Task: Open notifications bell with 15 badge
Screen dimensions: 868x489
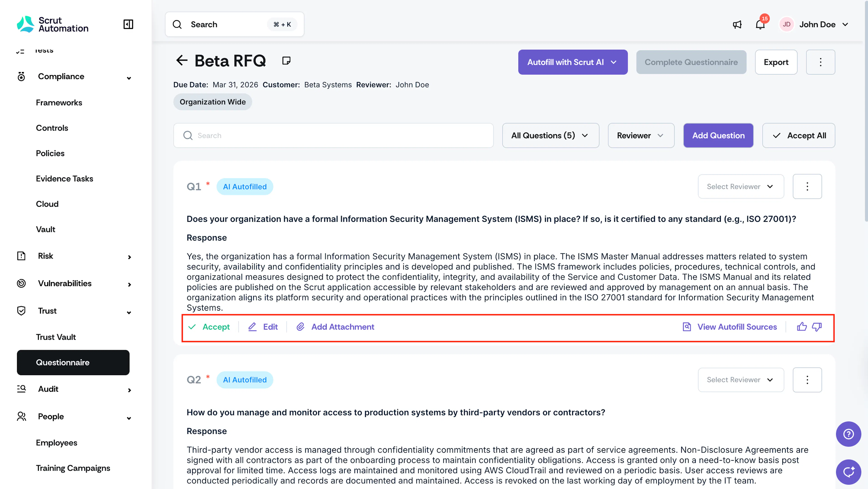Action: click(x=760, y=25)
